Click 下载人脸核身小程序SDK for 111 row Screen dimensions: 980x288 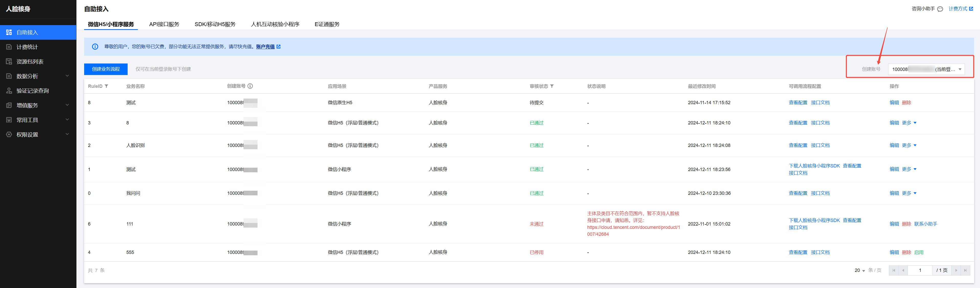[x=814, y=221]
